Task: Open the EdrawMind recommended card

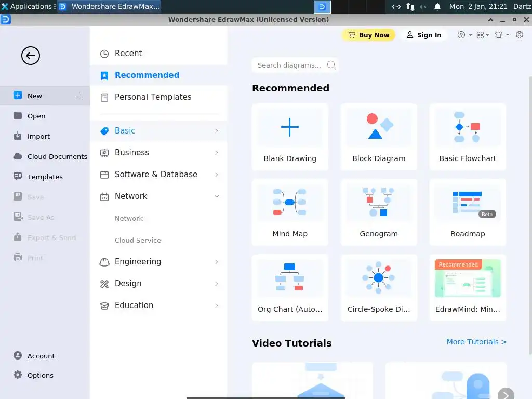Action: click(468, 287)
